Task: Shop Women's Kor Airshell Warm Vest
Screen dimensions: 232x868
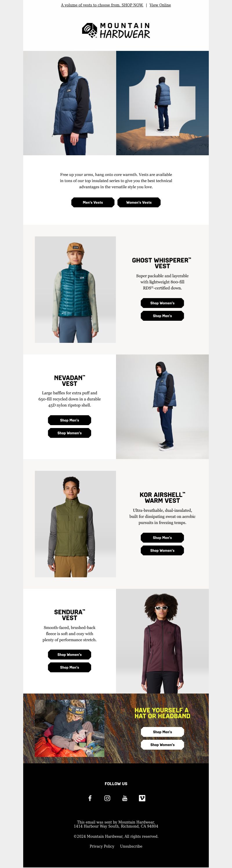Action: (x=162, y=550)
